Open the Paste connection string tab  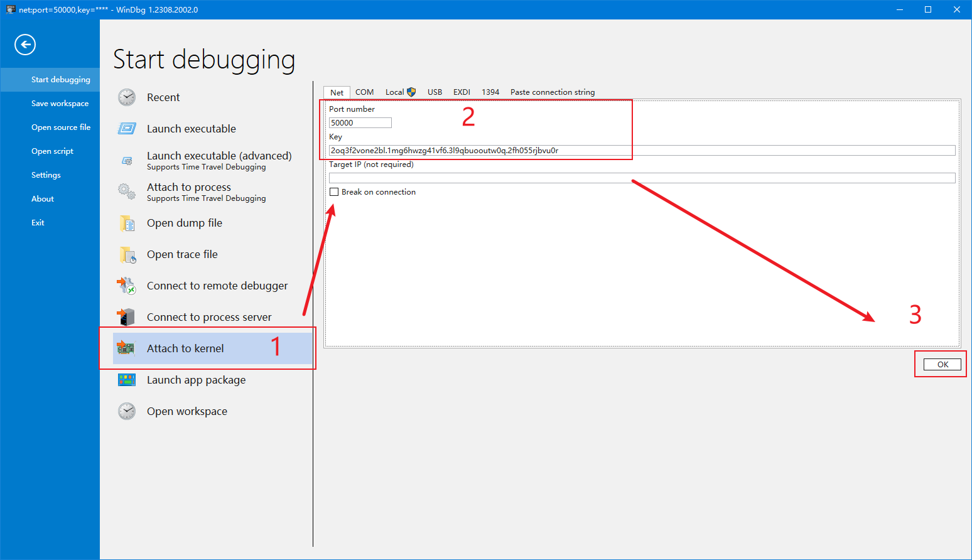(552, 92)
